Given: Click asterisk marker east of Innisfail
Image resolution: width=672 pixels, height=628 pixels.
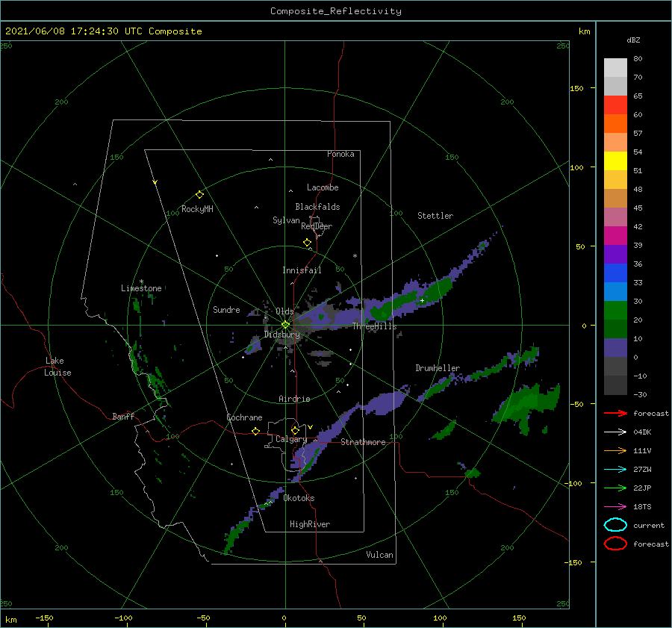Looking at the screenshot, I should click(355, 256).
